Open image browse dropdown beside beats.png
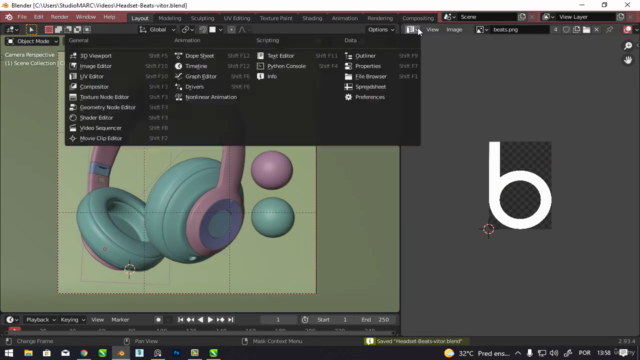Image resolution: width=640 pixels, height=360 pixels. pyautogui.click(x=482, y=29)
